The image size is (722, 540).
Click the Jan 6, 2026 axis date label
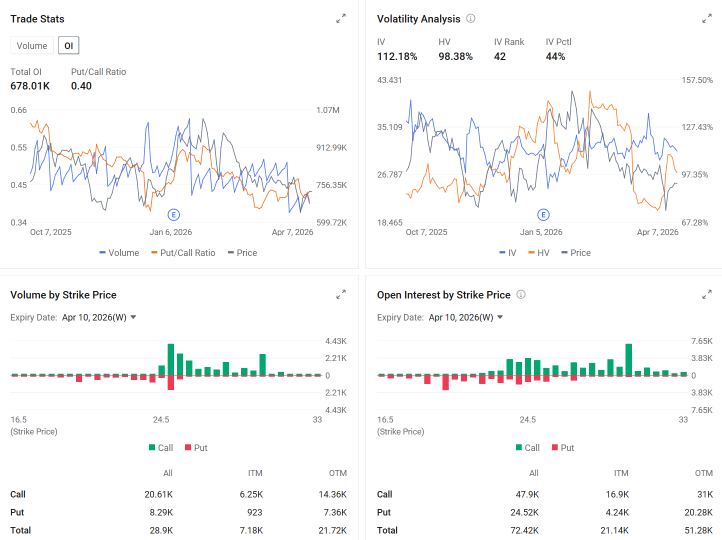coord(171,232)
